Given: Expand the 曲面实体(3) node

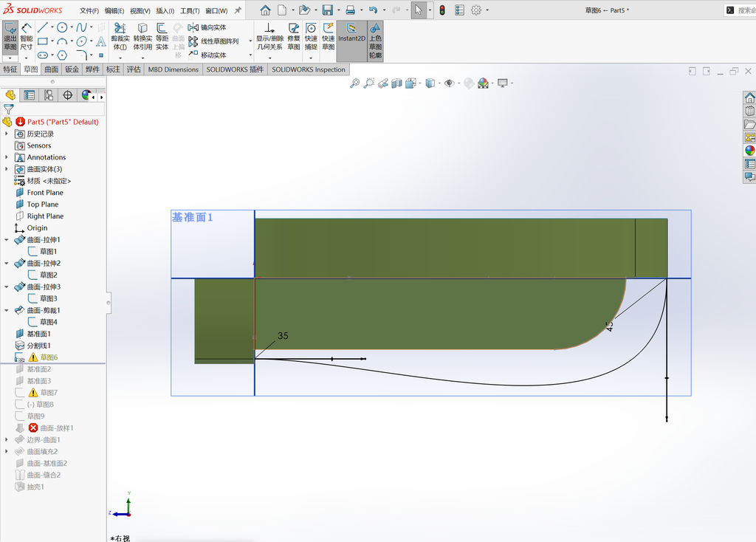Looking at the screenshot, I should (x=6, y=169).
